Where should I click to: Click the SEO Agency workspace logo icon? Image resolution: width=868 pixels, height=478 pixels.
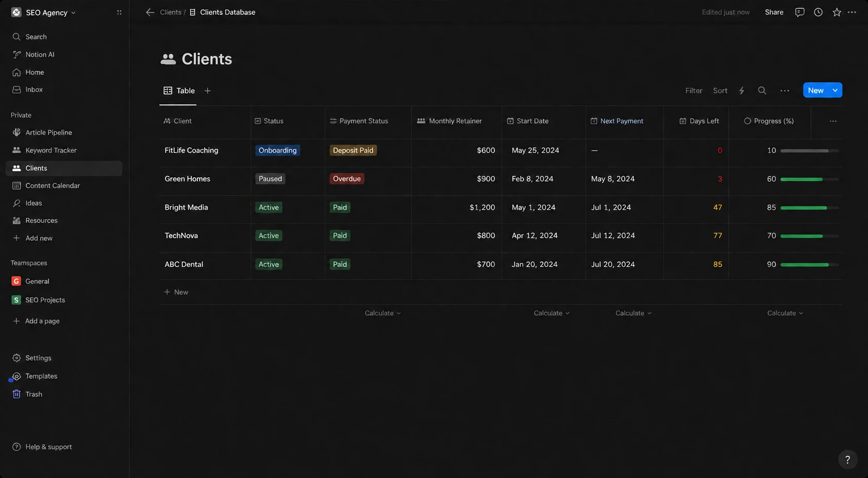16,12
